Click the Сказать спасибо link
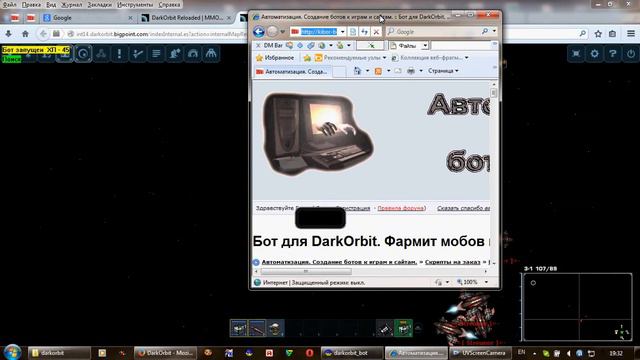This screenshot has width=640, height=360. point(463,208)
